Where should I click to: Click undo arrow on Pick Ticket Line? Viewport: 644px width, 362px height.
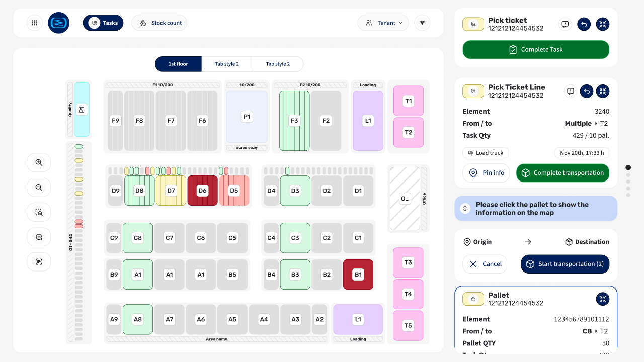click(x=586, y=91)
